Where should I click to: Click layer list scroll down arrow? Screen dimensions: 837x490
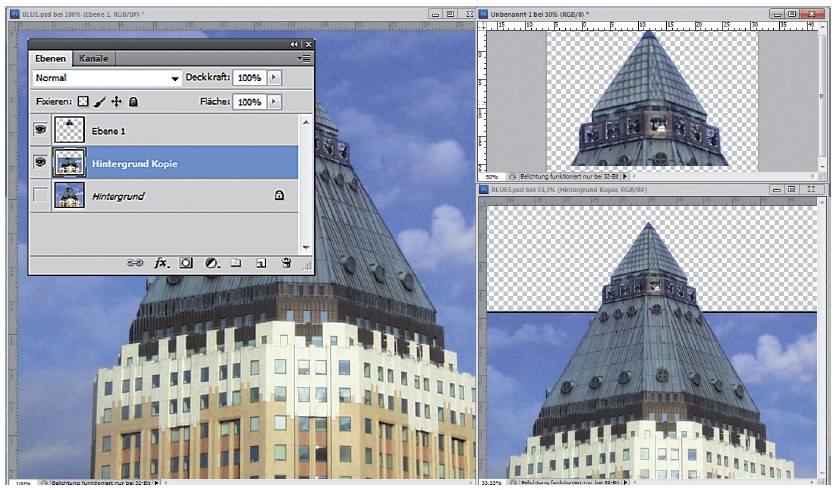click(306, 247)
